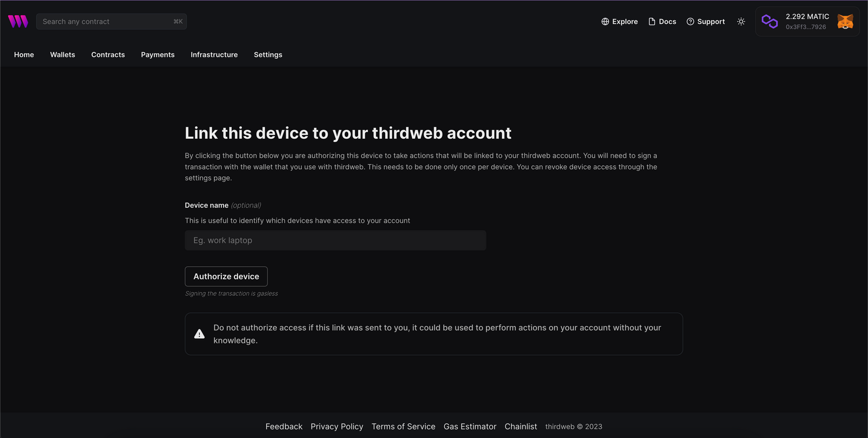This screenshot has height=438, width=868.
Task: Open the Infrastructure section
Action: click(x=214, y=55)
